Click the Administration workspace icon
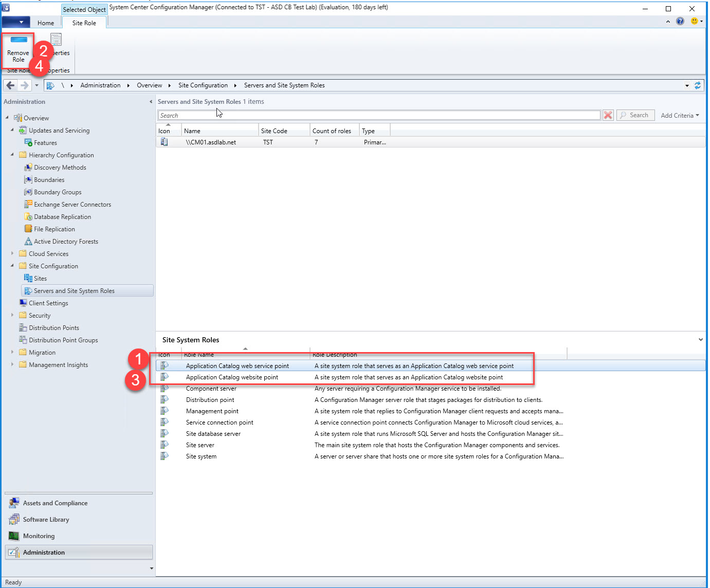 (14, 553)
